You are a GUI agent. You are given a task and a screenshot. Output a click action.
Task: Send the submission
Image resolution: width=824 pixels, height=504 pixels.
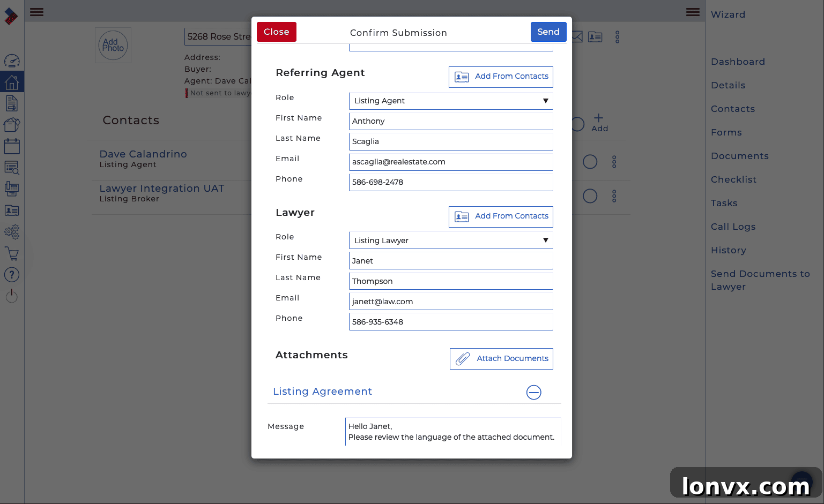pyautogui.click(x=548, y=32)
